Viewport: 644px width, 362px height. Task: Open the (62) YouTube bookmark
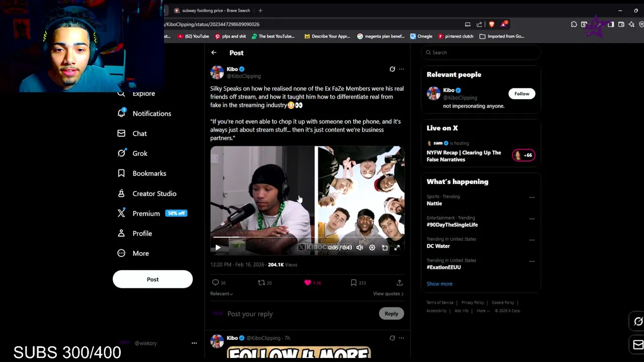tap(193, 36)
